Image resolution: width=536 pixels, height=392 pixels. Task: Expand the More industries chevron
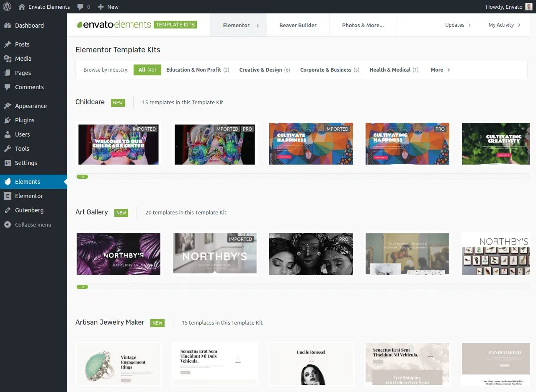449,70
